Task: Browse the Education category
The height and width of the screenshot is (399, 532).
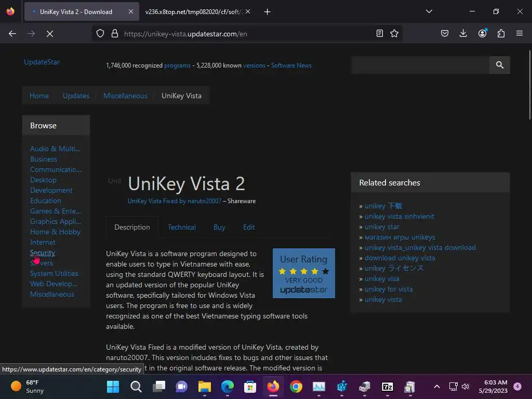Action: click(x=46, y=201)
